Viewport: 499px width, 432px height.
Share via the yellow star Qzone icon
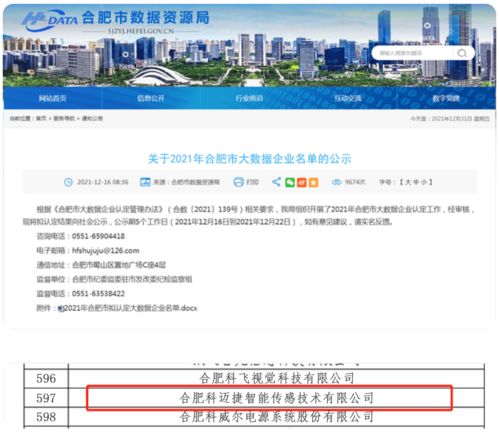313,182
